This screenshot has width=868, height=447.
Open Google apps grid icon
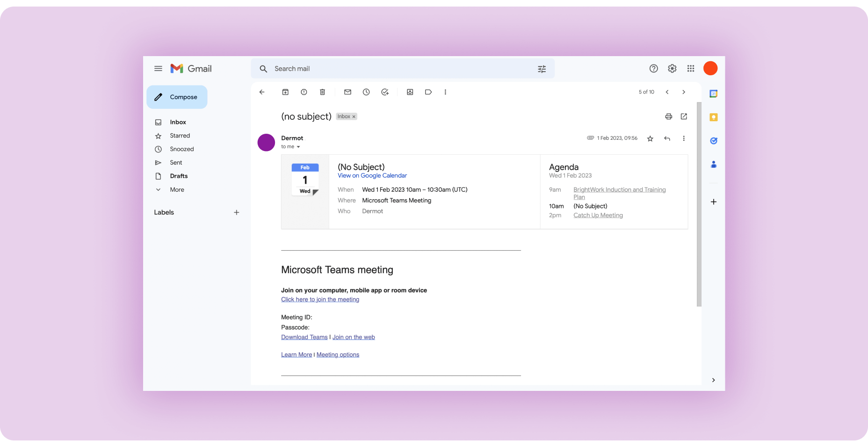coord(691,69)
